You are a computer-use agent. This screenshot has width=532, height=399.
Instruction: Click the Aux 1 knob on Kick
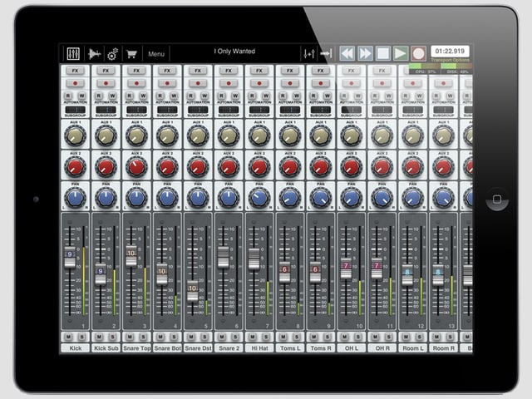(75, 135)
